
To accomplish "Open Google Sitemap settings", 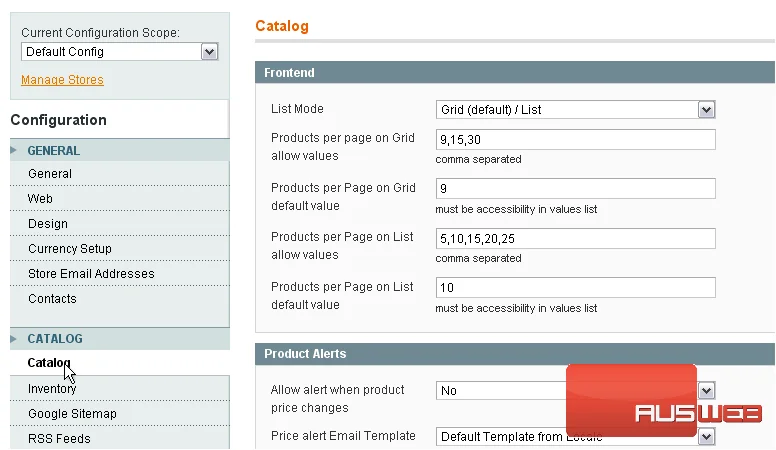I will (x=120, y=413).
